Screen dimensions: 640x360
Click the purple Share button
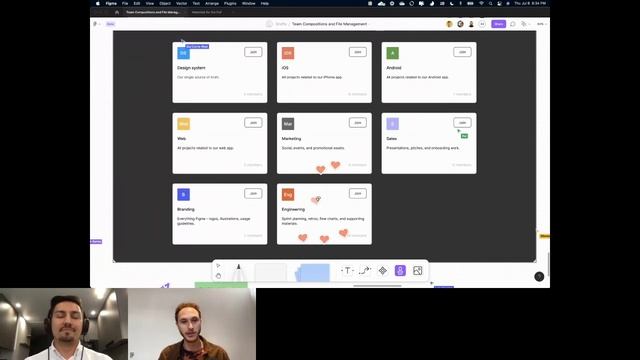point(498,24)
